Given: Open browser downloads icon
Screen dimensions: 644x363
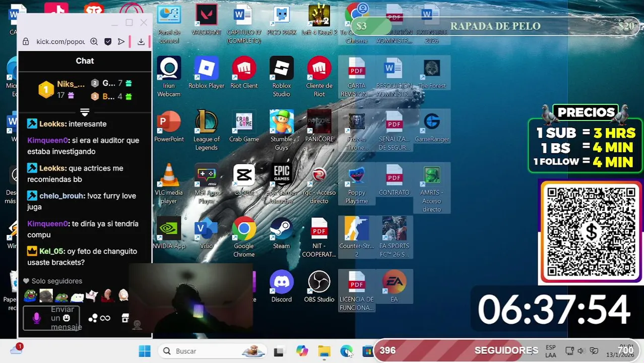Looking at the screenshot, I should 141,42.
